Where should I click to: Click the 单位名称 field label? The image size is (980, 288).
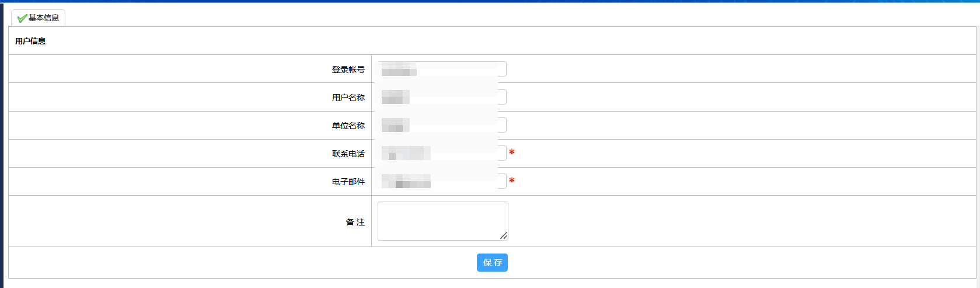(x=348, y=126)
